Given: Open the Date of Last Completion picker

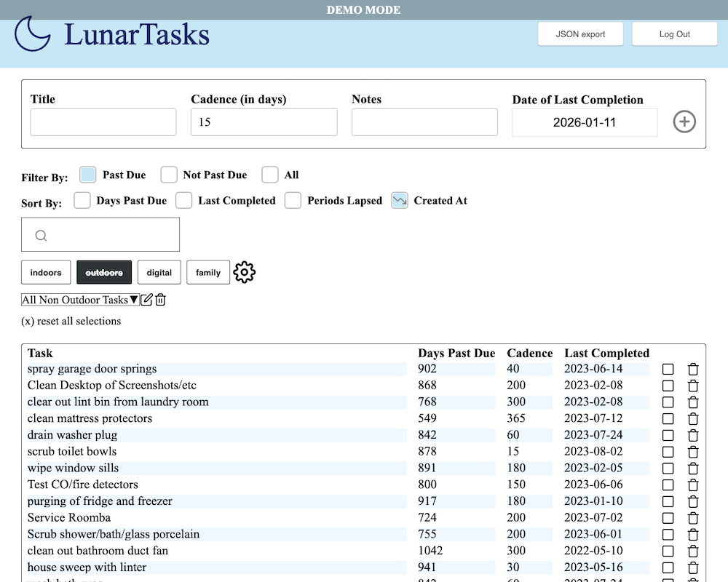Looking at the screenshot, I should point(585,122).
